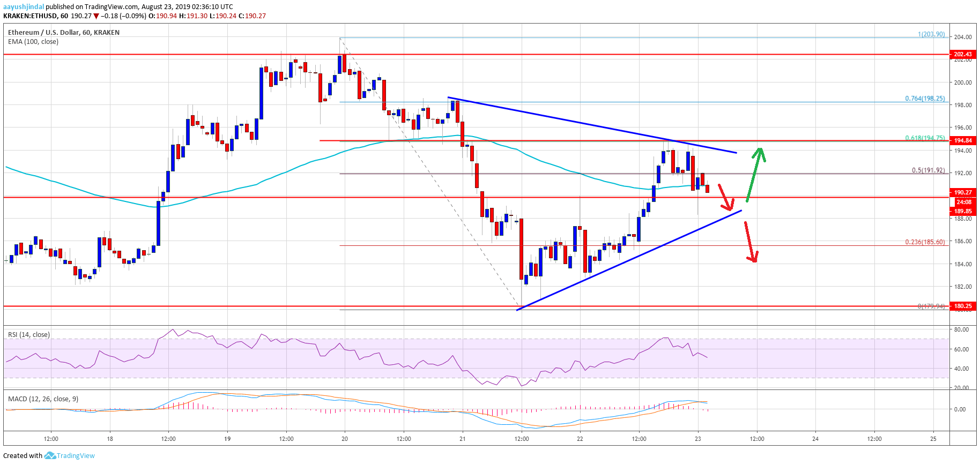Click the O:190.94 open value

pos(162,16)
